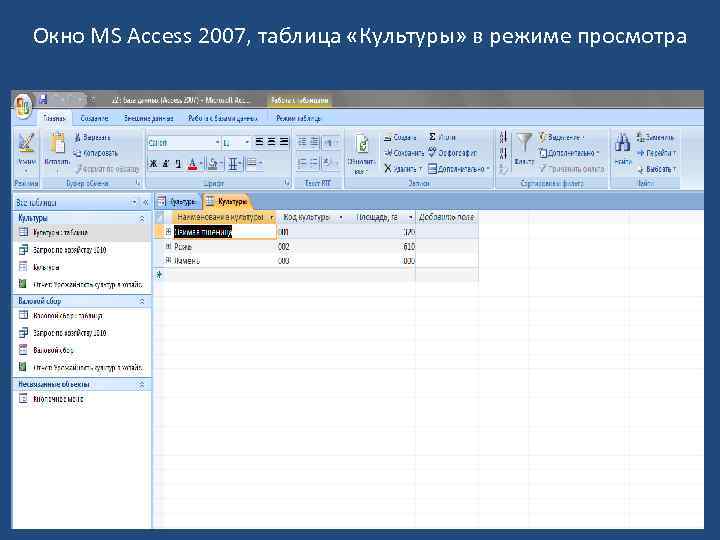This screenshot has width=720, height=540.
Task: Toggle Bold (Ж) formatting
Action: click(154, 163)
